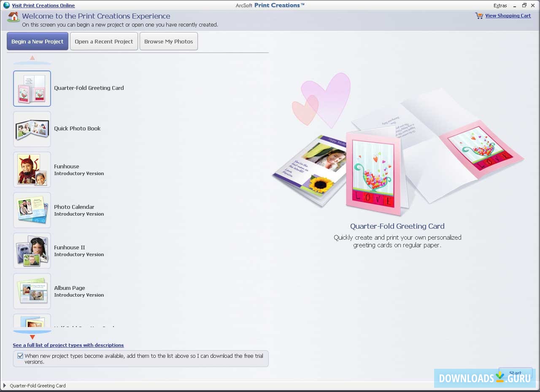Choose the Photo Calendar project icon

click(x=32, y=210)
